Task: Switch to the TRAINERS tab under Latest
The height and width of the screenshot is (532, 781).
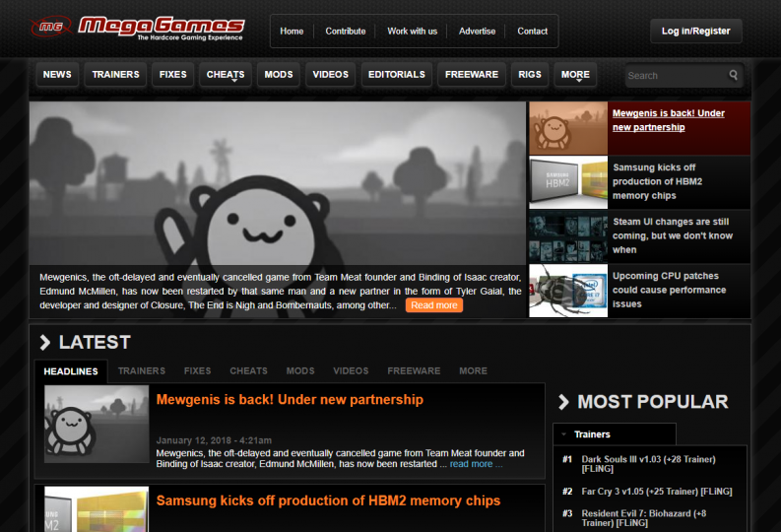Action: [x=142, y=371]
